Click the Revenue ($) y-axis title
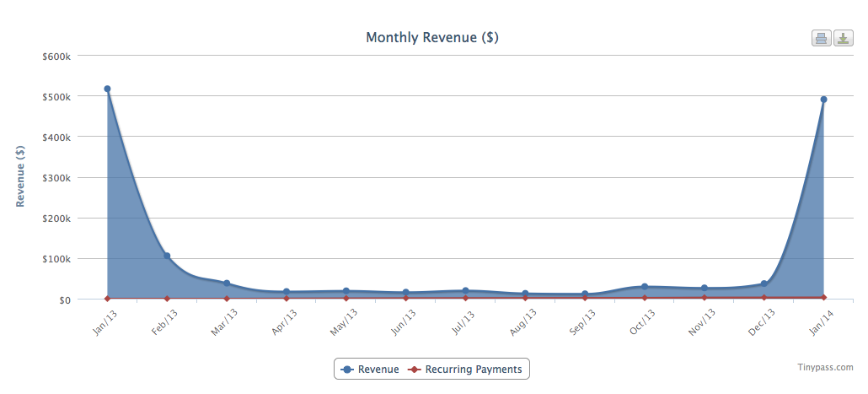Viewport: 868px width, 394px height. click(21, 176)
